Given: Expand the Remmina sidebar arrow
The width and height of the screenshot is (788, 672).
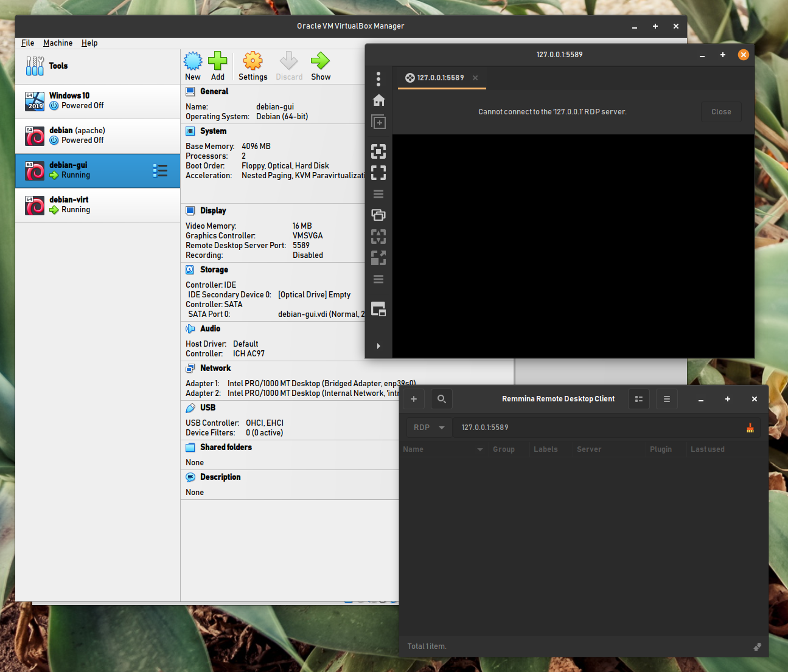Looking at the screenshot, I should (x=378, y=346).
